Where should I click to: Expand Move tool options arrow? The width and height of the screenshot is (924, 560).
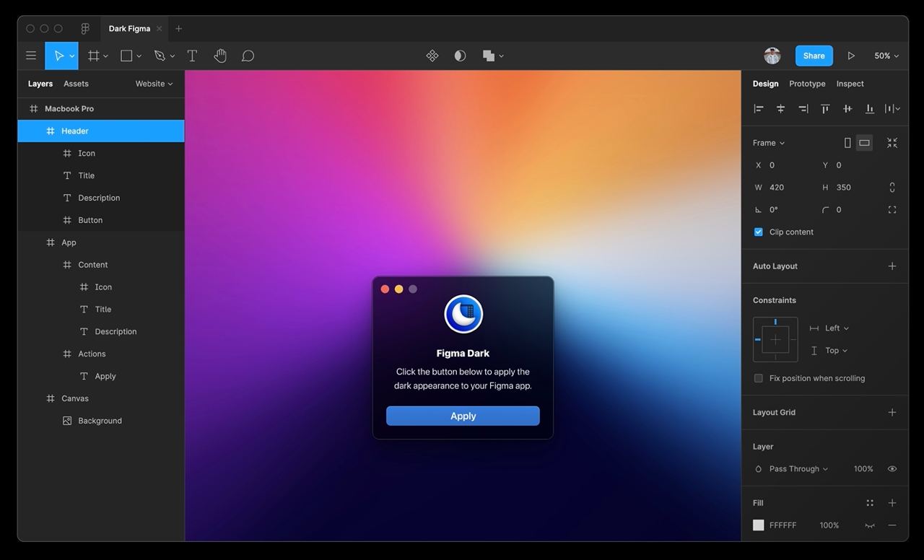[x=71, y=56]
